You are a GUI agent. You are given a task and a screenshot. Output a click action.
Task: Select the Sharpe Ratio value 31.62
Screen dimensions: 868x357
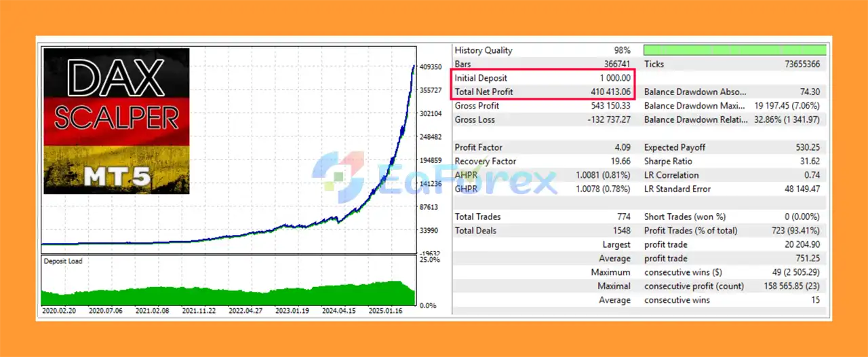[809, 162]
